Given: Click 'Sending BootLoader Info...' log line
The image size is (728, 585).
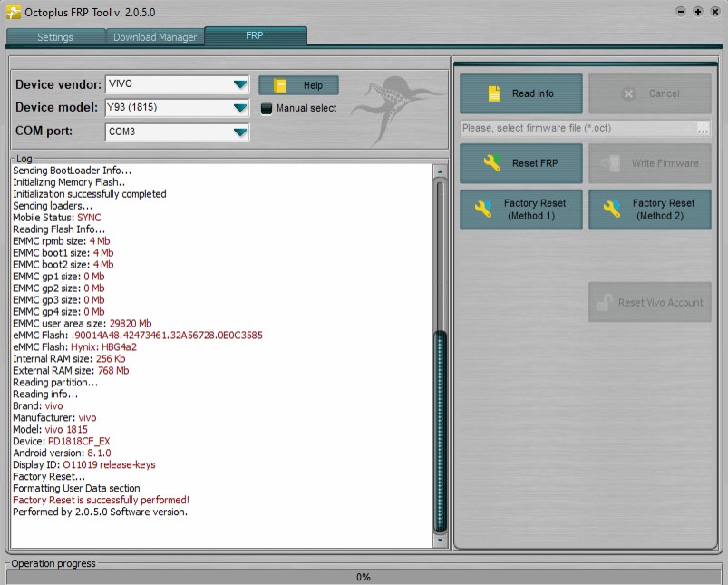Looking at the screenshot, I should tap(72, 171).
